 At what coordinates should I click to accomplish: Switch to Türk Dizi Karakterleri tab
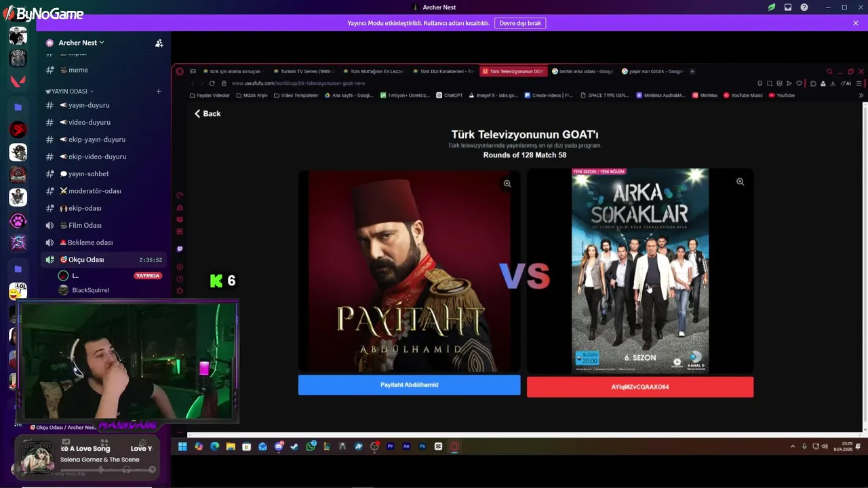coord(443,71)
